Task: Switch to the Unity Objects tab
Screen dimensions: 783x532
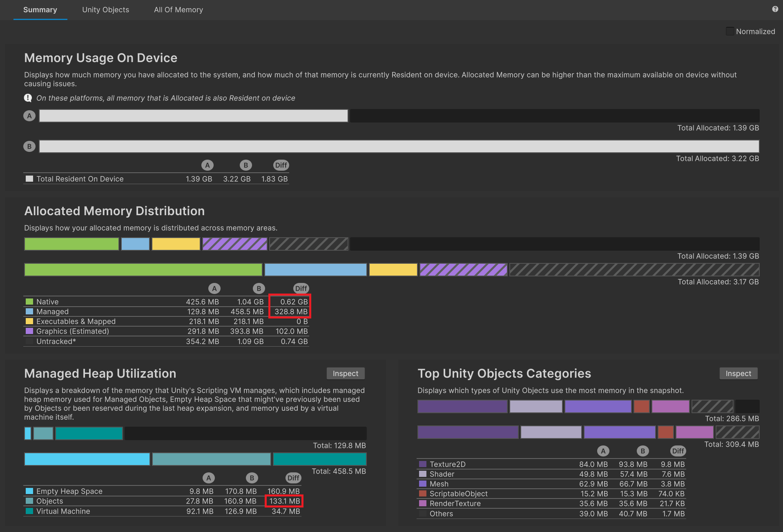Action: click(105, 10)
